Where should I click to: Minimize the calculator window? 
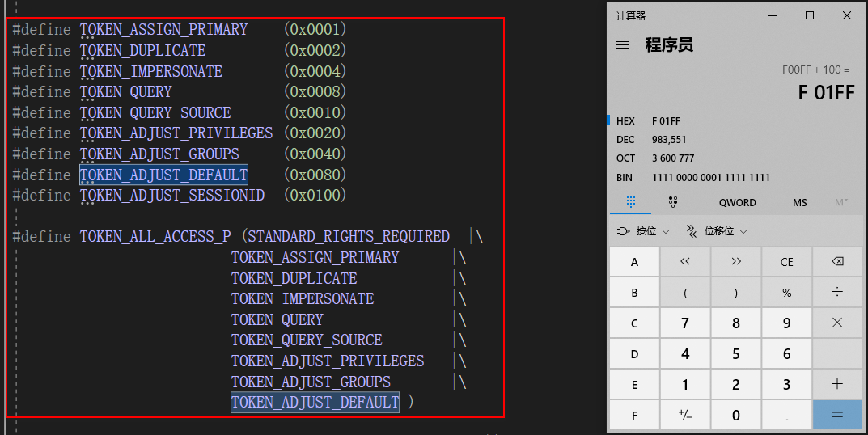(x=773, y=15)
